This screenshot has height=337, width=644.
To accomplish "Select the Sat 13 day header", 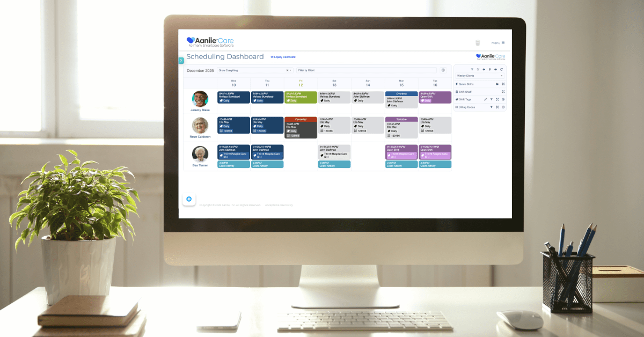I will point(334,83).
